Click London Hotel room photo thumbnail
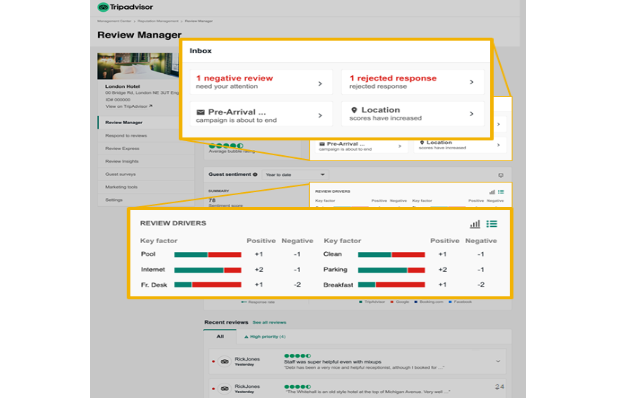Screen dimensions: 622x398 138,66
